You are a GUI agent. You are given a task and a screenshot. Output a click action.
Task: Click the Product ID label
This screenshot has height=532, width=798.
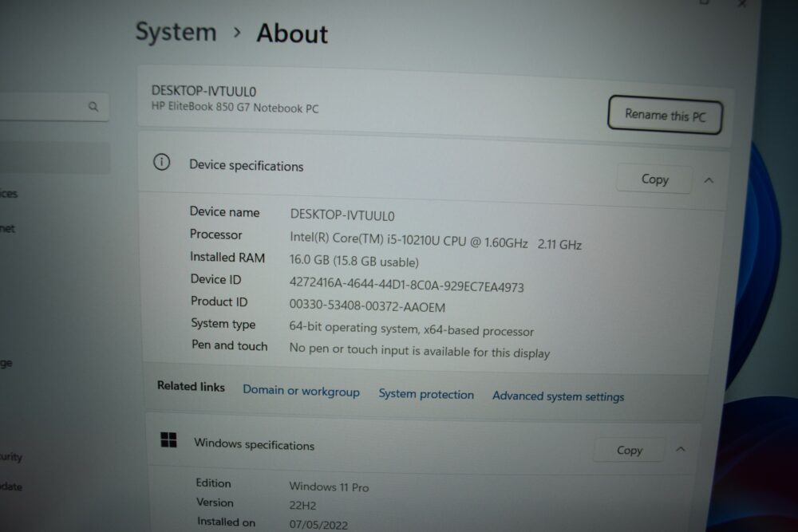click(x=219, y=301)
